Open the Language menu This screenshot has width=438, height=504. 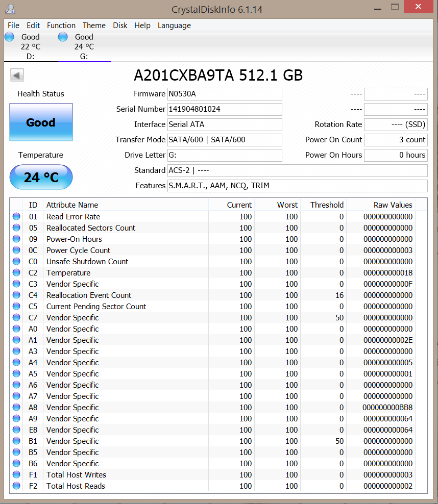click(174, 26)
